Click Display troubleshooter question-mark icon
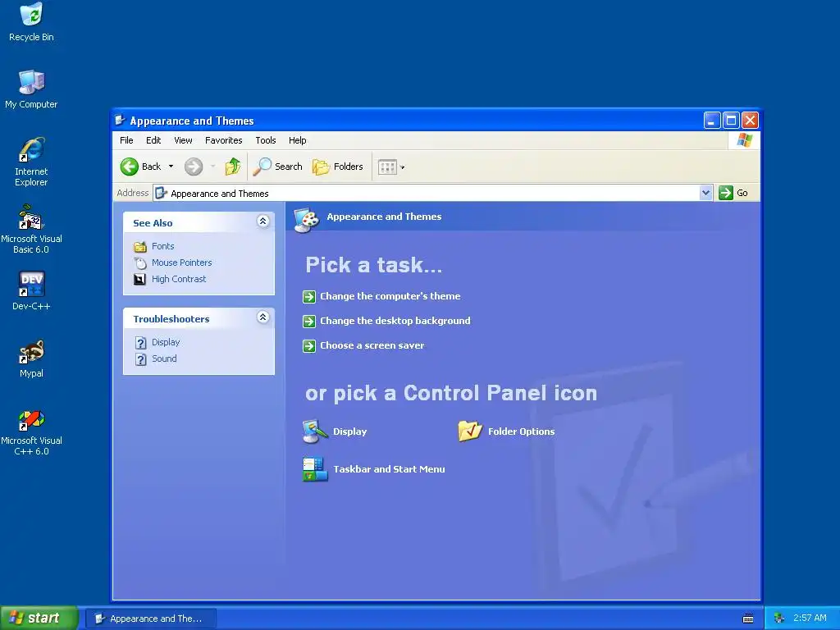 point(140,343)
